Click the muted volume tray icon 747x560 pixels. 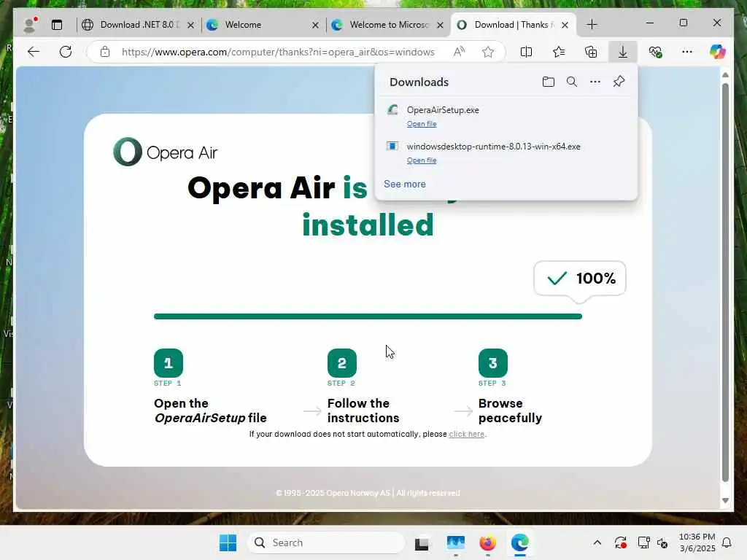(662, 542)
